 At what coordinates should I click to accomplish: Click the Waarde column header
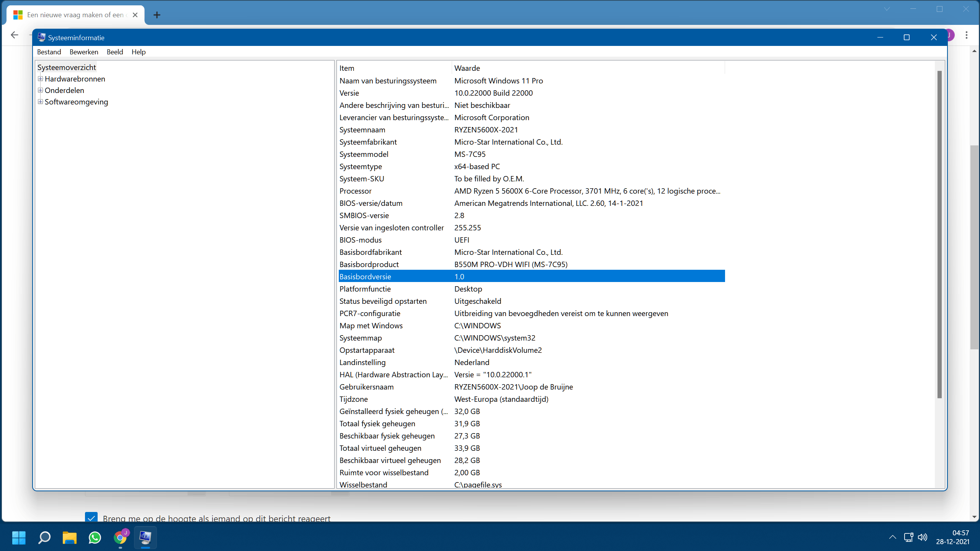[588, 68]
